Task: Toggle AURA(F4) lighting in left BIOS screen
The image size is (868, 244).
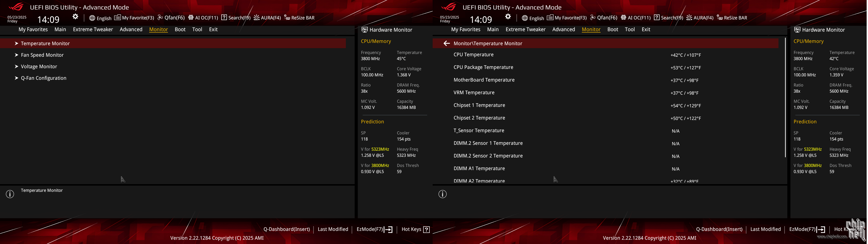Action: click(267, 18)
